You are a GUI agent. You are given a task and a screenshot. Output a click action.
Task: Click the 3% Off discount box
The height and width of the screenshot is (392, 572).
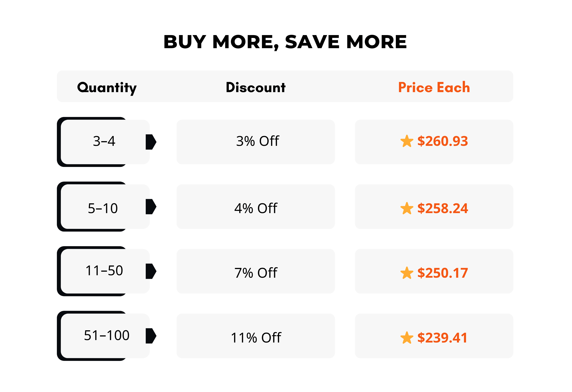tap(255, 142)
